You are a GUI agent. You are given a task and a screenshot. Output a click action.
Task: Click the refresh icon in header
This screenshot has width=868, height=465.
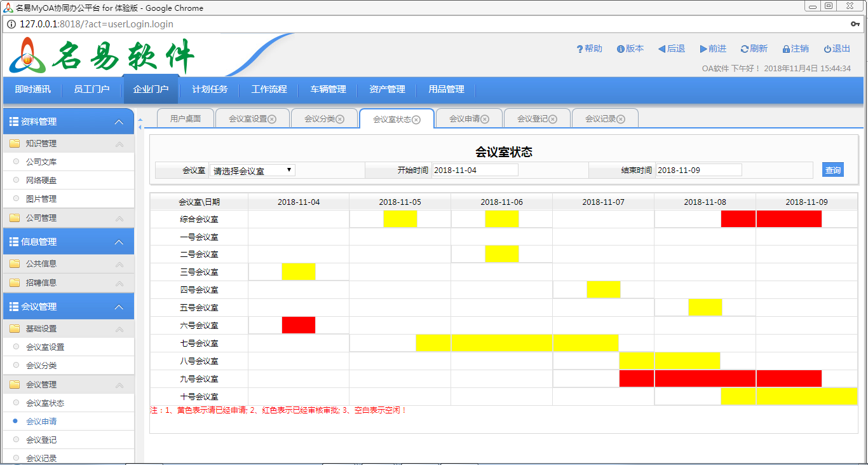pos(744,49)
